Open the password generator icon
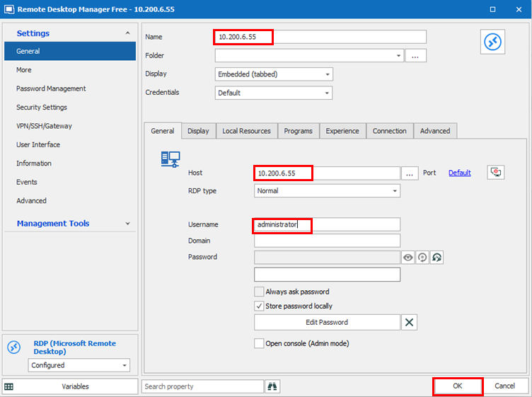Screen dimensions: 532x397 point(422,258)
